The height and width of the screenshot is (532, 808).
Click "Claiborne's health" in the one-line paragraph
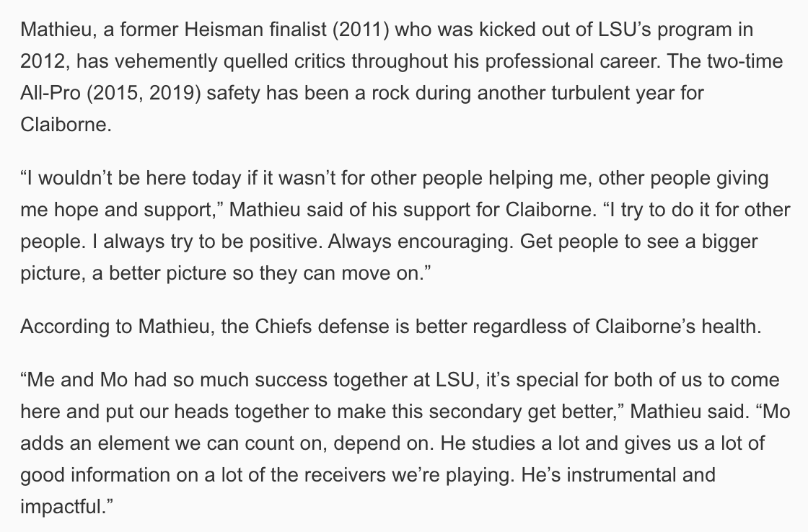(676, 327)
